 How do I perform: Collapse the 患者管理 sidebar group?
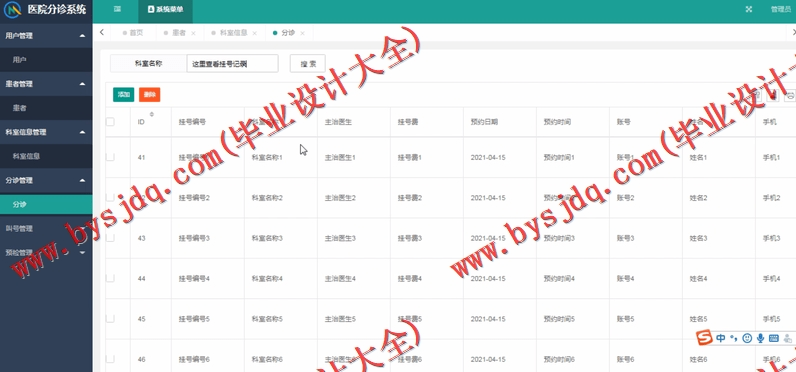(x=82, y=84)
